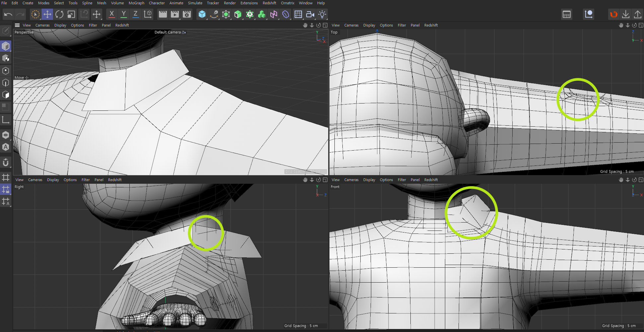Image resolution: width=644 pixels, height=332 pixels.
Task: Switch to Points mode
Action: click(6, 71)
